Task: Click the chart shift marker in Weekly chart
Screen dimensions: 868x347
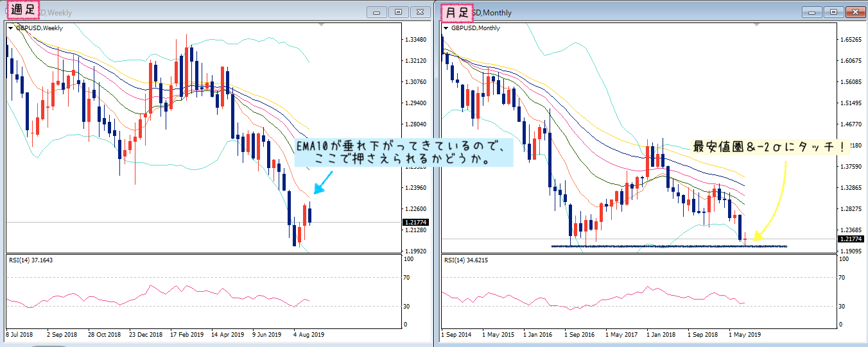Action: [x=321, y=25]
